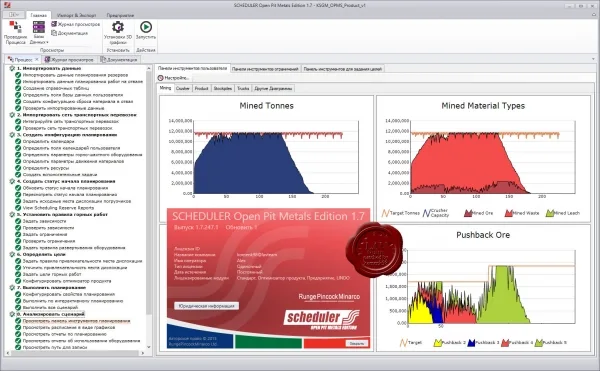Open Установки 3D графики gear icon

click(x=118, y=27)
